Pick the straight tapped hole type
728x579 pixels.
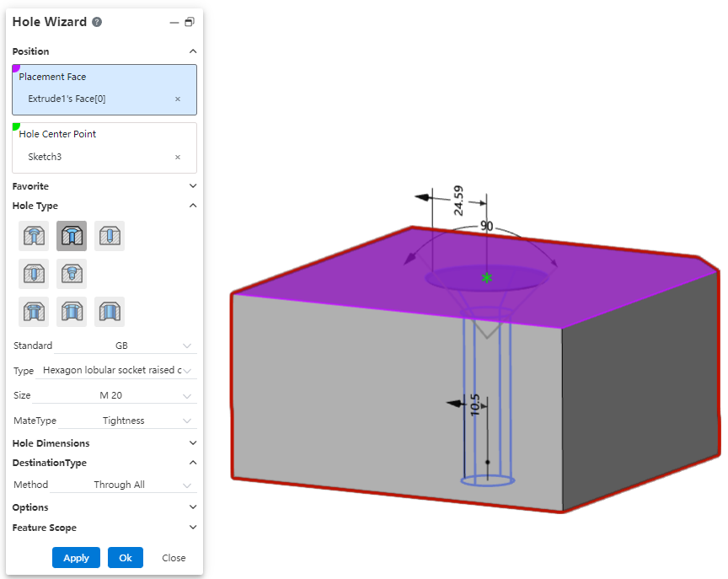(34, 274)
